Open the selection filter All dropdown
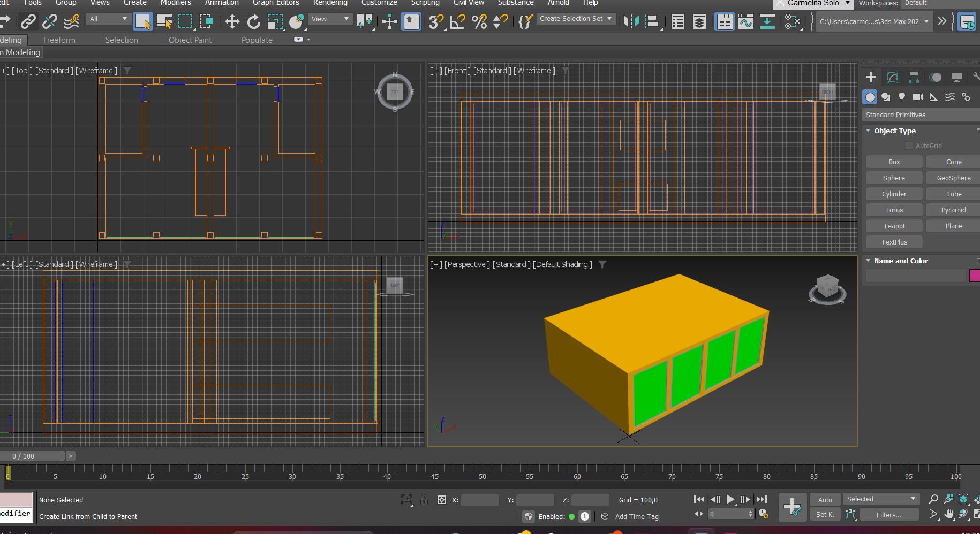This screenshot has width=980, height=534. point(109,19)
